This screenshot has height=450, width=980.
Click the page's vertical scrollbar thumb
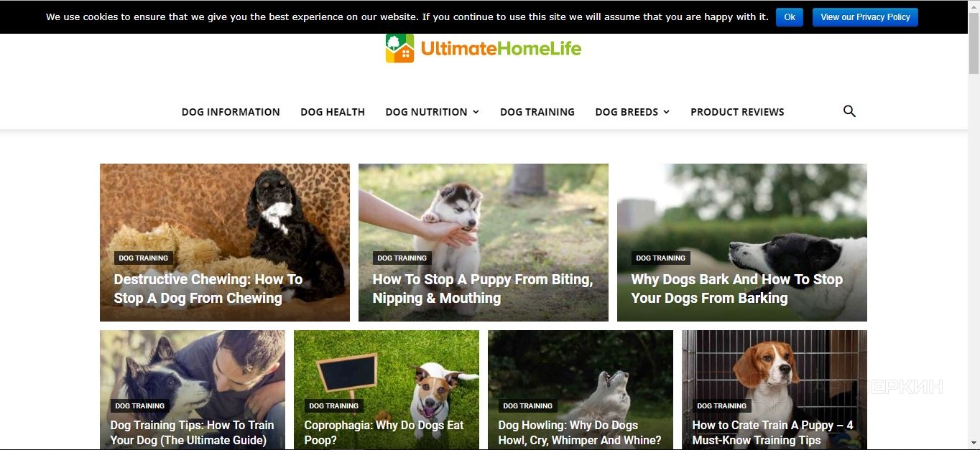pos(974,43)
